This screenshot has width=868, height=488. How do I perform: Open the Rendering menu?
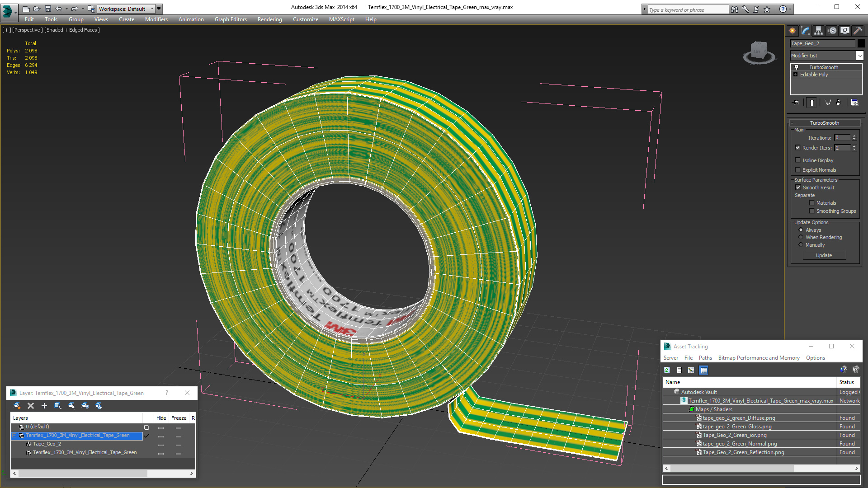(270, 19)
